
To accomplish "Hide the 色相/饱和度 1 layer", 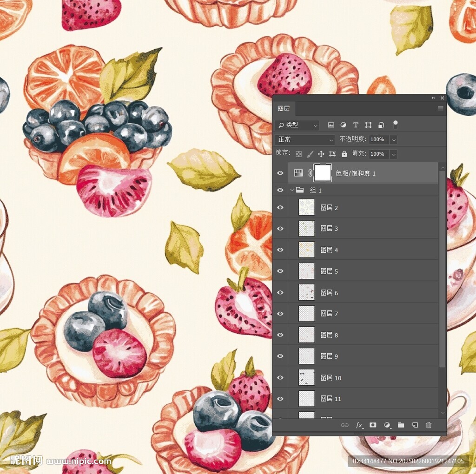I will (x=280, y=173).
